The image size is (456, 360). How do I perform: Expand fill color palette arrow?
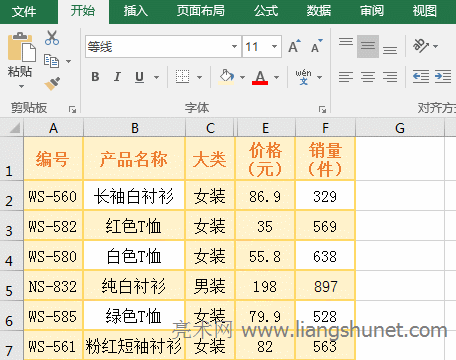(242, 77)
